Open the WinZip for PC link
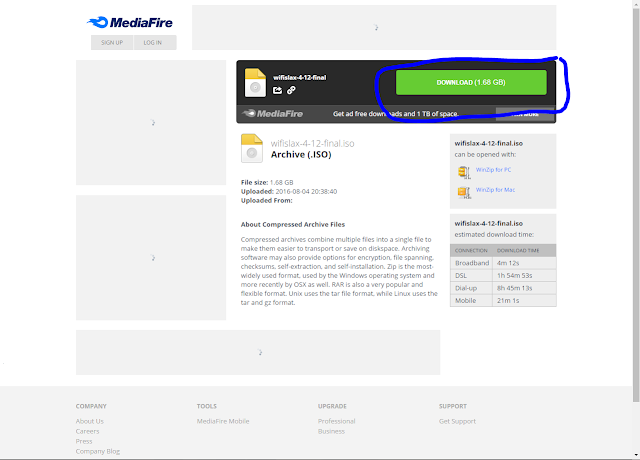The image size is (640, 460). tap(493, 170)
